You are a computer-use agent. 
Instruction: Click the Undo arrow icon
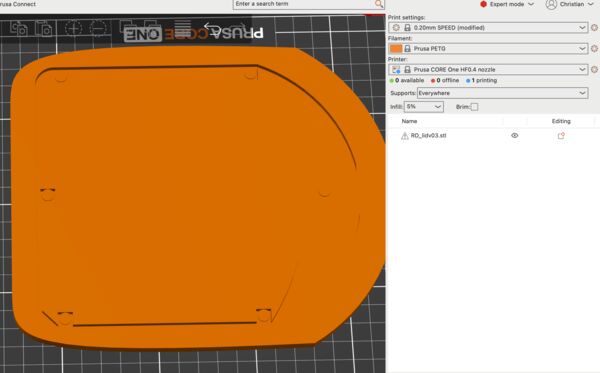pyautogui.click(x=212, y=28)
